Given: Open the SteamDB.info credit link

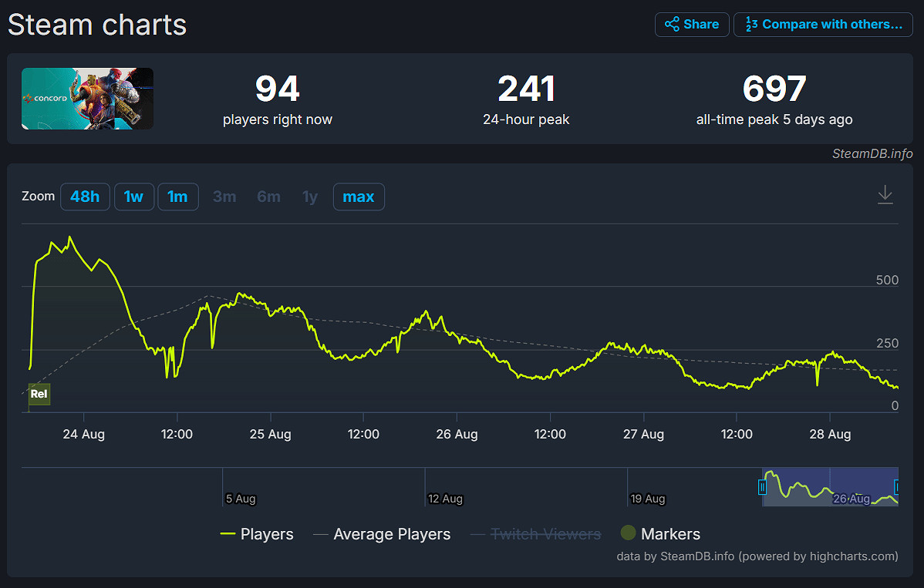Looking at the screenshot, I should point(872,153).
